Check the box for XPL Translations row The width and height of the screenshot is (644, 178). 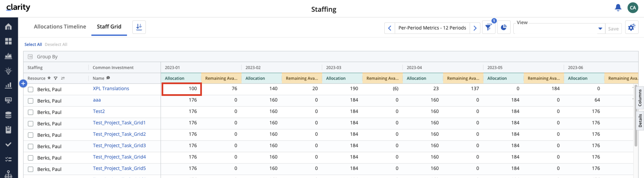31,90
